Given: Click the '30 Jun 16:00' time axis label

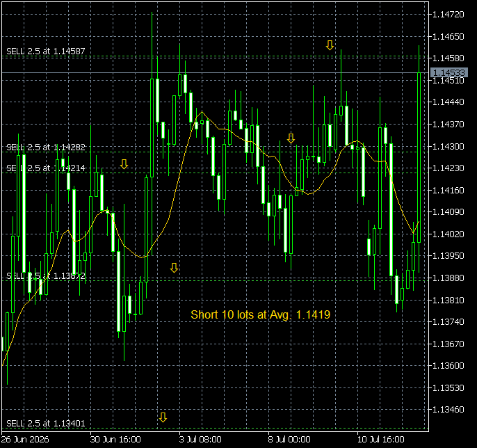Looking at the screenshot, I should coord(115,440).
